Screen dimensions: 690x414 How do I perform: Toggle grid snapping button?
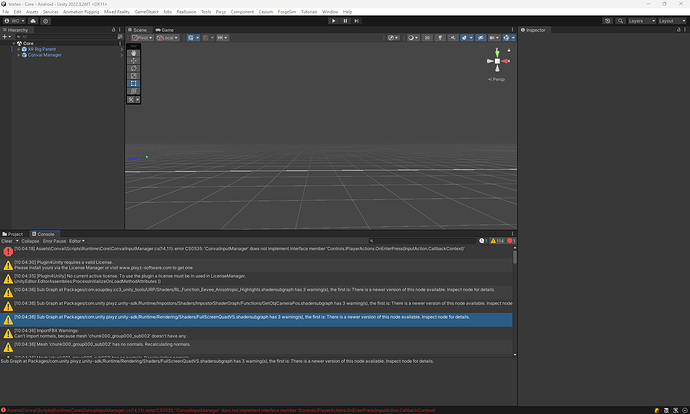206,38
